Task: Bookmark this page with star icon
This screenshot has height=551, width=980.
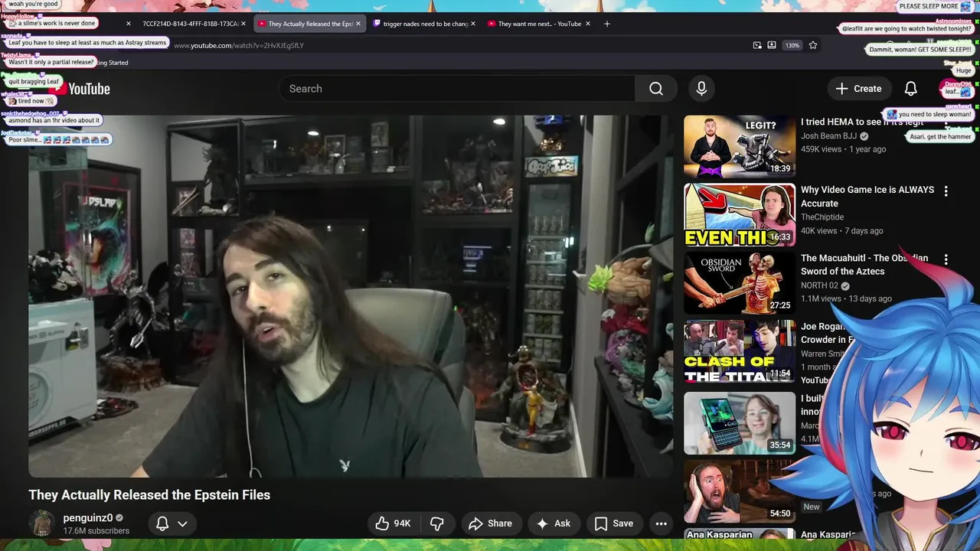Action: 813,45
